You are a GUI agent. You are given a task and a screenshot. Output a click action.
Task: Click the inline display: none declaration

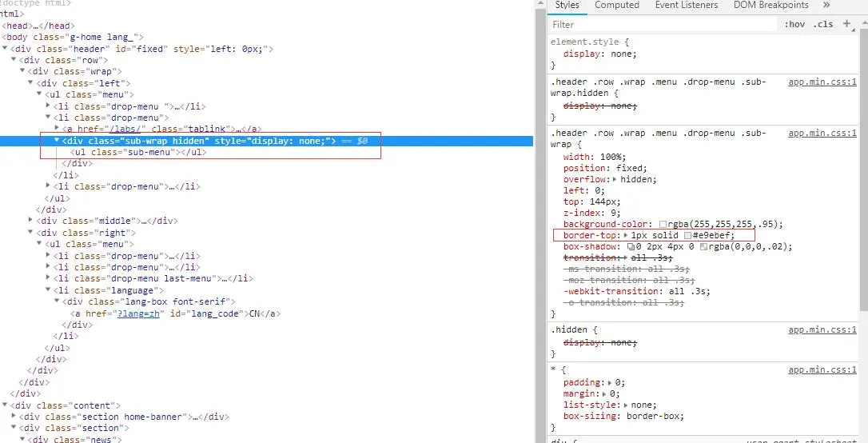600,54
